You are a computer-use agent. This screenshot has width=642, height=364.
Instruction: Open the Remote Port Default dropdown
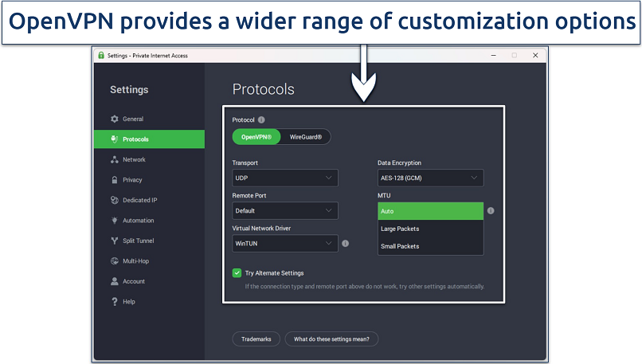[x=285, y=211]
